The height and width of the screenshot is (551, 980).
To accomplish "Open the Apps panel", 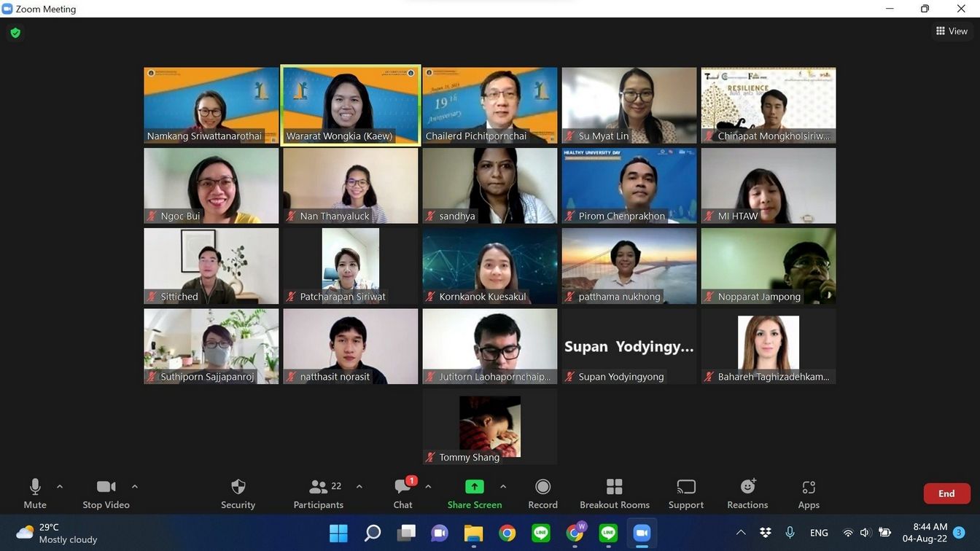I will (808, 493).
